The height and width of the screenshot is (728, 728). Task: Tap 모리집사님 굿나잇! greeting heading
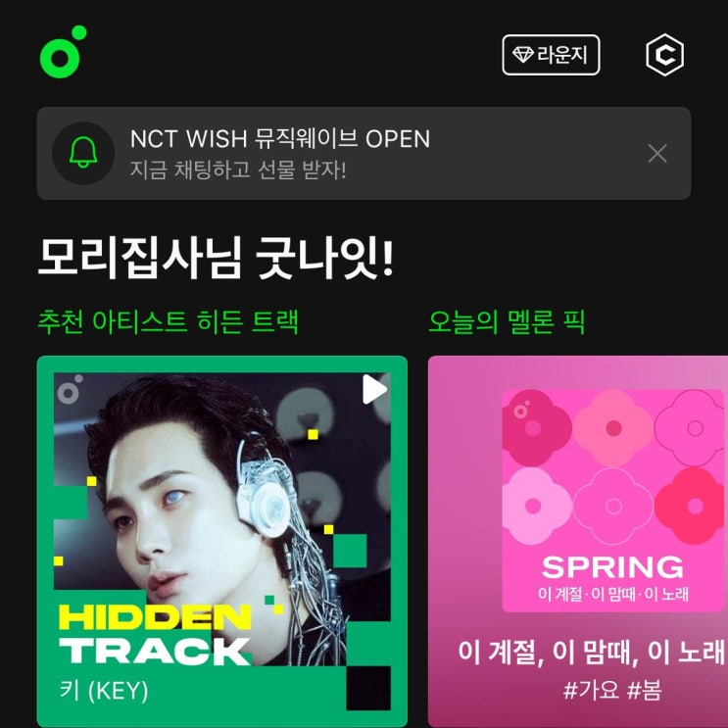[216, 258]
